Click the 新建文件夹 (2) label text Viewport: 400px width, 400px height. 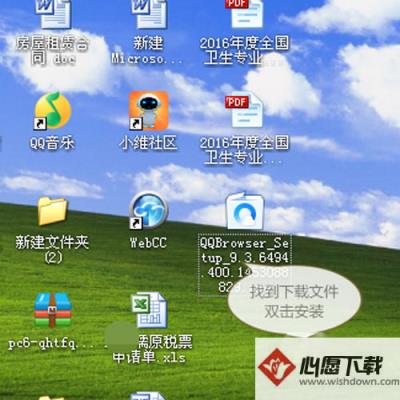click(52, 249)
